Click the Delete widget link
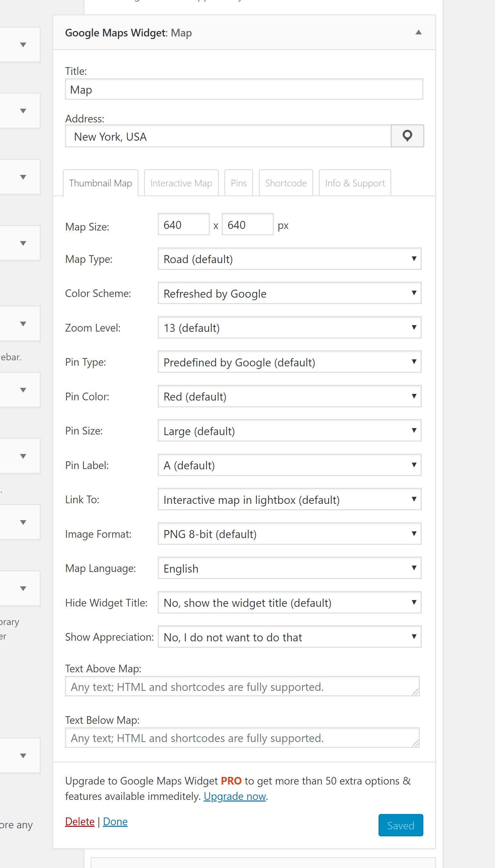The height and width of the screenshot is (868, 495). pyautogui.click(x=80, y=821)
